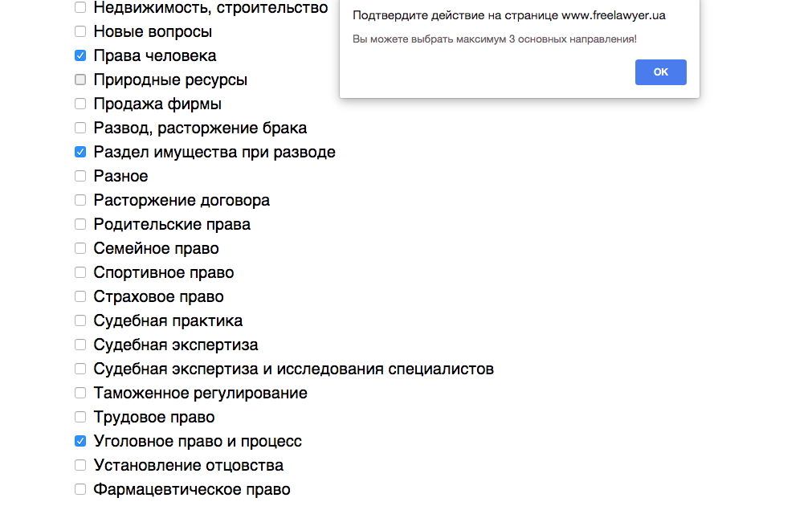Enable the Трудовое право checkbox
The width and height of the screenshot is (812, 506).
click(x=80, y=417)
